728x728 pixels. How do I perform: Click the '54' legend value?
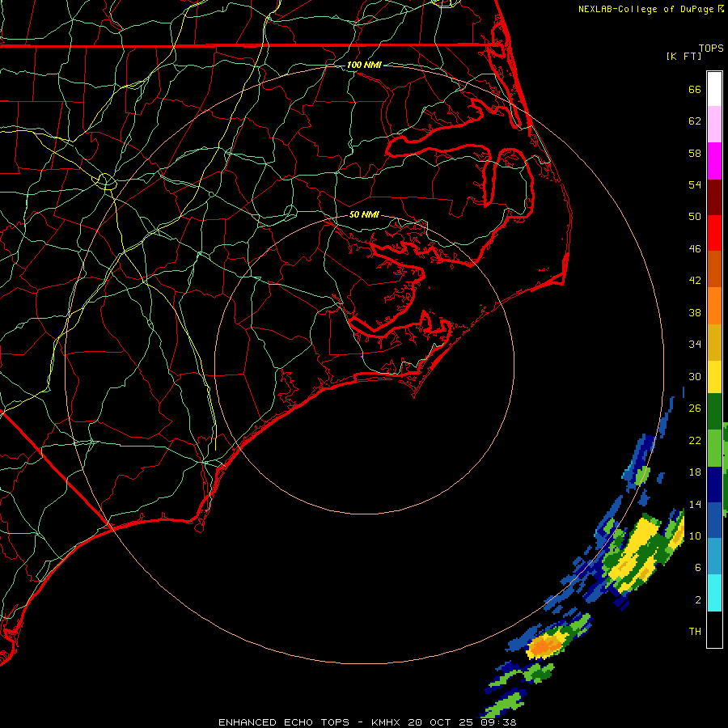pyautogui.click(x=695, y=184)
